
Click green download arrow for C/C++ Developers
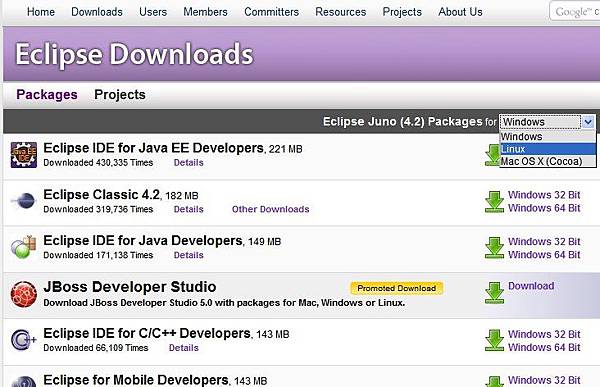point(494,340)
